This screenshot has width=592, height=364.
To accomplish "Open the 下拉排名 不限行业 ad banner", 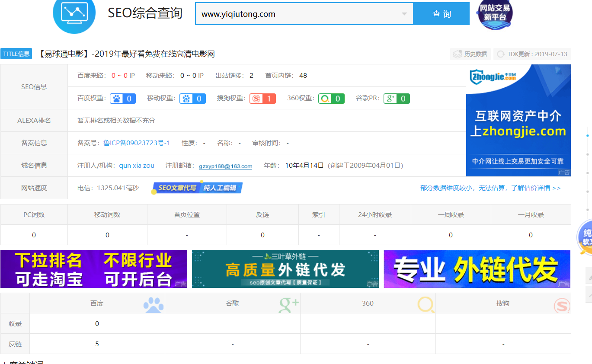I will pyautogui.click(x=94, y=269).
